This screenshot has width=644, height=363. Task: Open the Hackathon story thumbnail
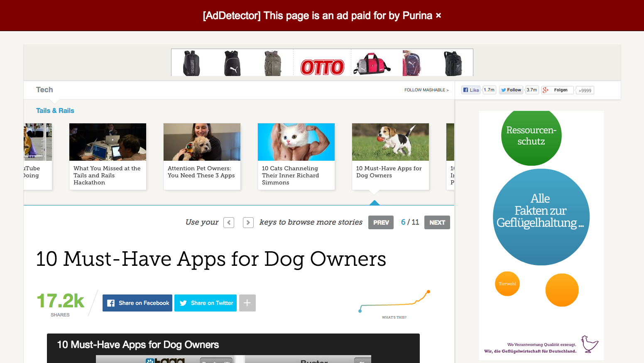pos(108,142)
